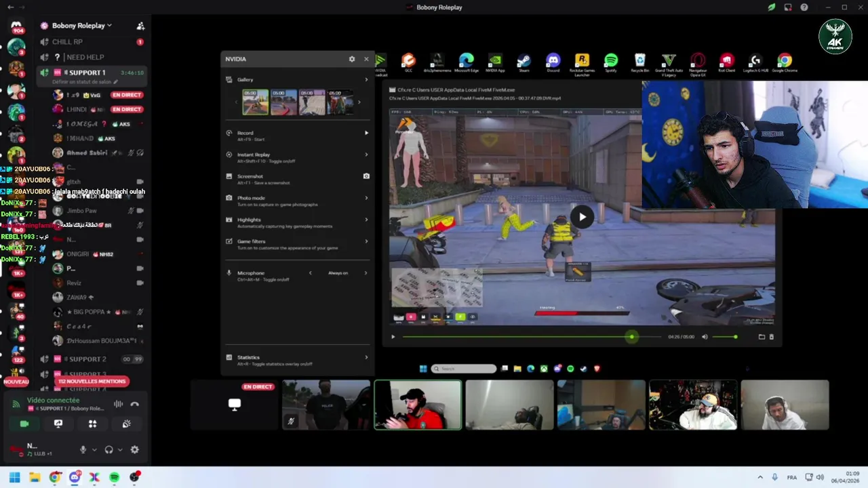Select the Photo mode entry
The width and height of the screenshot is (868, 488).
298,201
